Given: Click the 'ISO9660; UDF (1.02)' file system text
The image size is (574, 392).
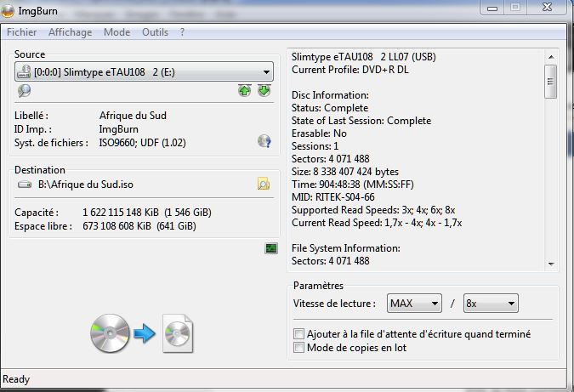Looking at the screenshot, I should click(x=142, y=142).
